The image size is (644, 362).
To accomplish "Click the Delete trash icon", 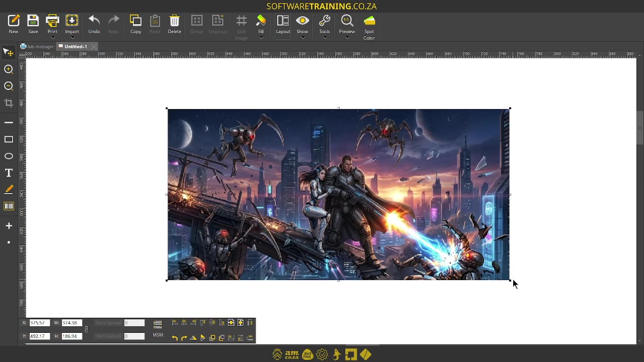I will pos(175,24).
